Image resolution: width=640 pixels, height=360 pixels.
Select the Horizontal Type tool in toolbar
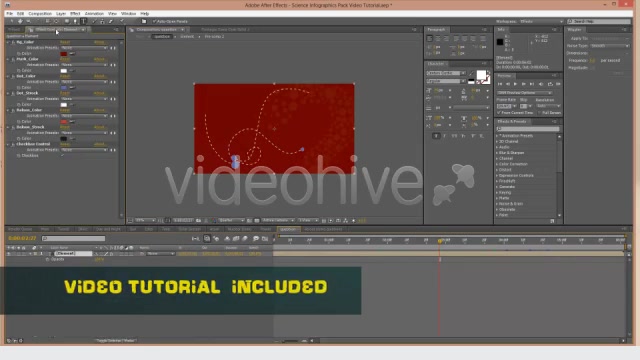[x=84, y=21]
